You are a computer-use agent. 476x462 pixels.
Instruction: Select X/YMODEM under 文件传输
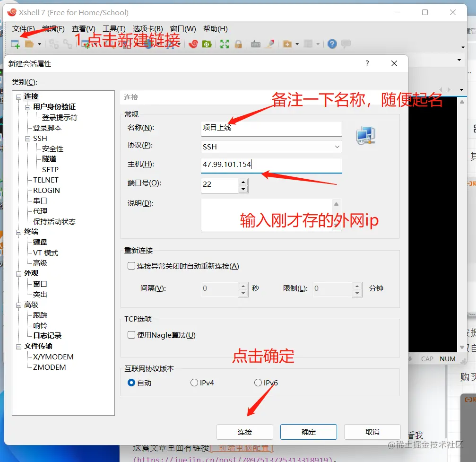[53, 357]
